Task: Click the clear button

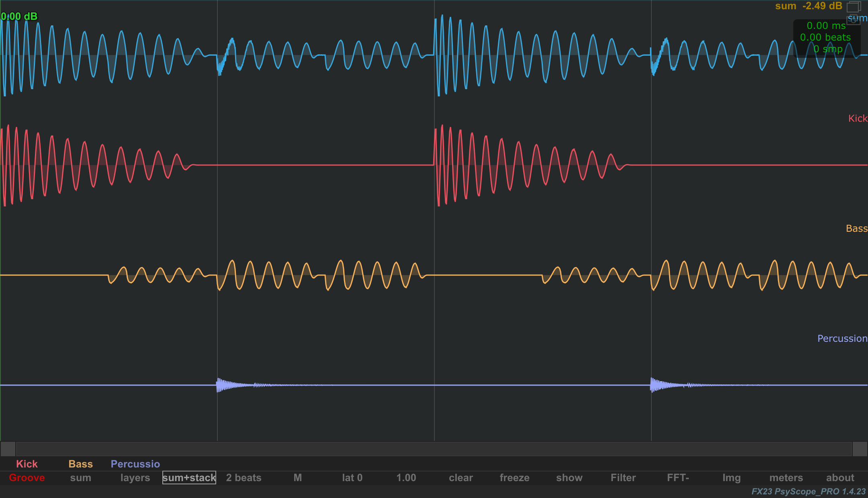Action: (461, 478)
